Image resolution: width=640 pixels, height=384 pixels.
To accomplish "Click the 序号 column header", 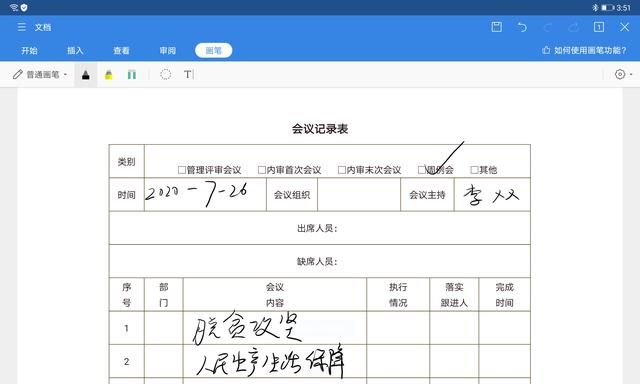I will click(x=127, y=295).
